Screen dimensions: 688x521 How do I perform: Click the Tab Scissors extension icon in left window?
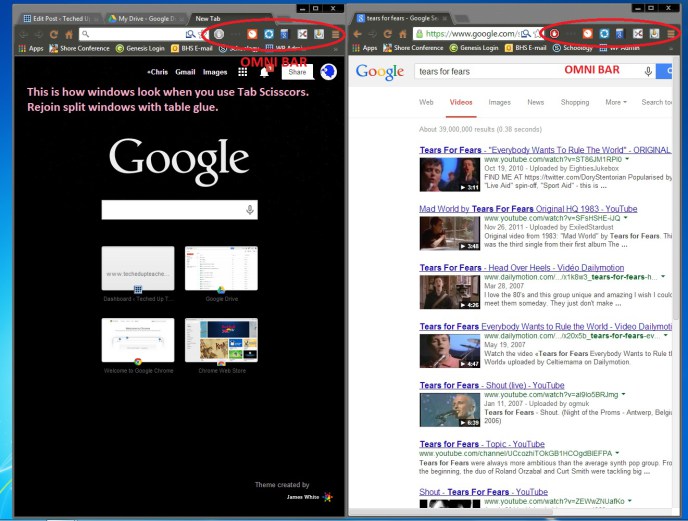[302, 34]
